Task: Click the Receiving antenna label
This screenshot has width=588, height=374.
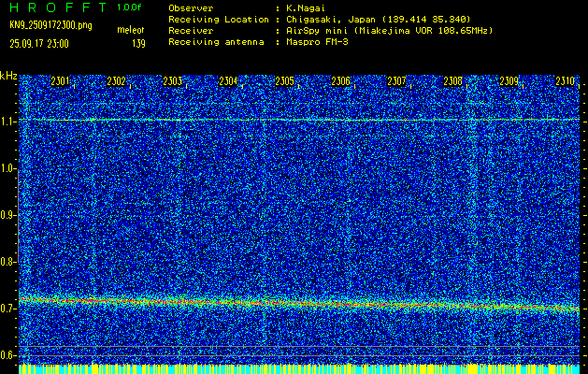Action: (216, 42)
